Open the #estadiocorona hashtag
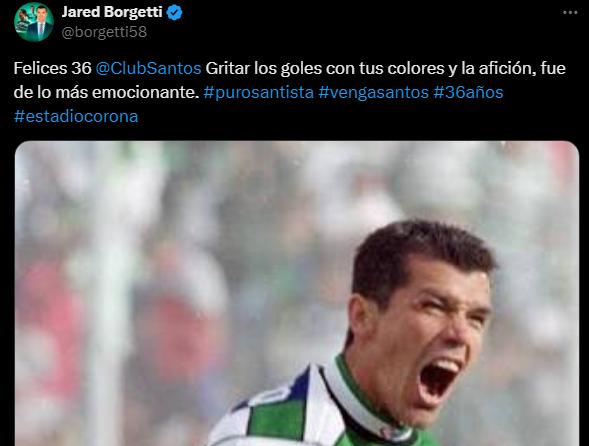Image resolution: width=589 pixels, height=446 pixels. click(76, 116)
